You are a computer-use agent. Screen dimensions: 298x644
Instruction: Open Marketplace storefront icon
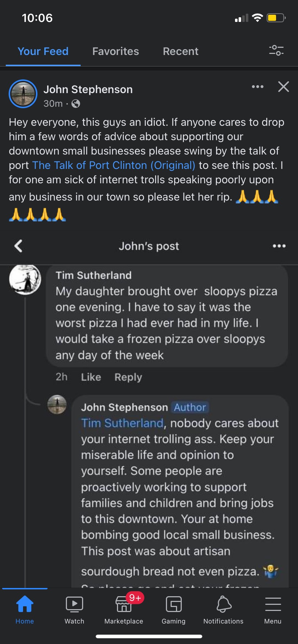click(x=123, y=604)
